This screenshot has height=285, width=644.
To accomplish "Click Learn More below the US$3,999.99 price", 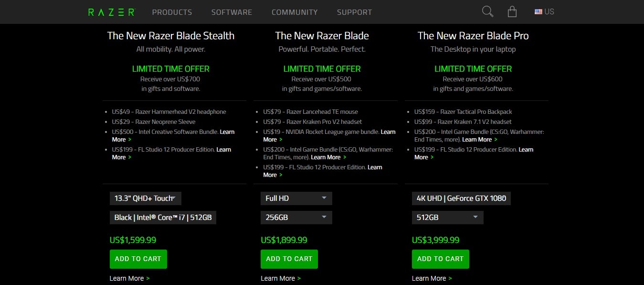I will click(x=432, y=278).
